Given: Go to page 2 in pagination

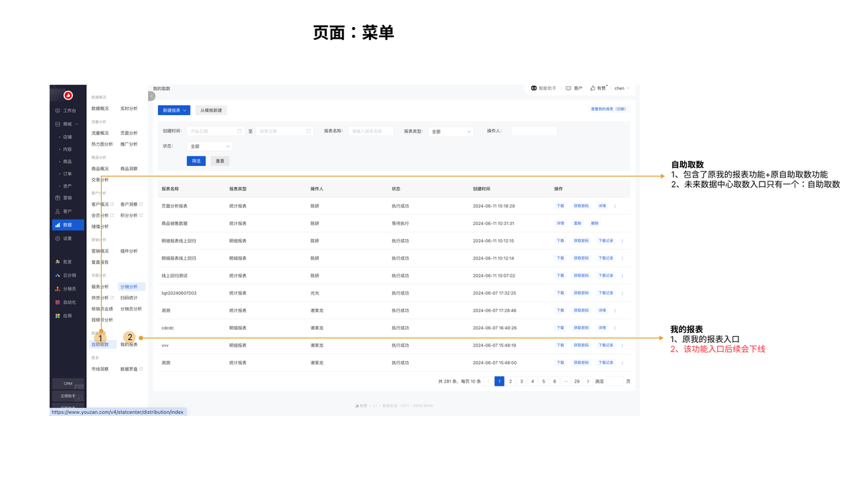Looking at the screenshot, I should 511,381.
